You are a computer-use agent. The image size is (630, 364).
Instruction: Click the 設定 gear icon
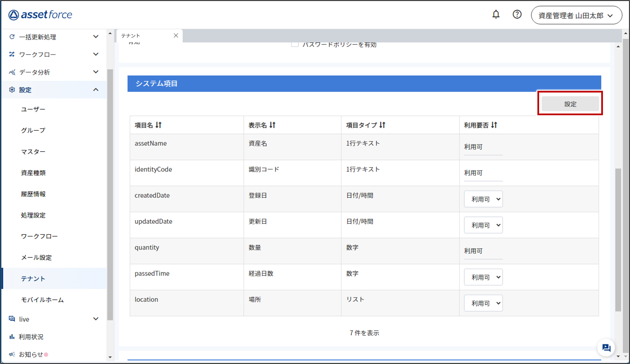coord(12,90)
